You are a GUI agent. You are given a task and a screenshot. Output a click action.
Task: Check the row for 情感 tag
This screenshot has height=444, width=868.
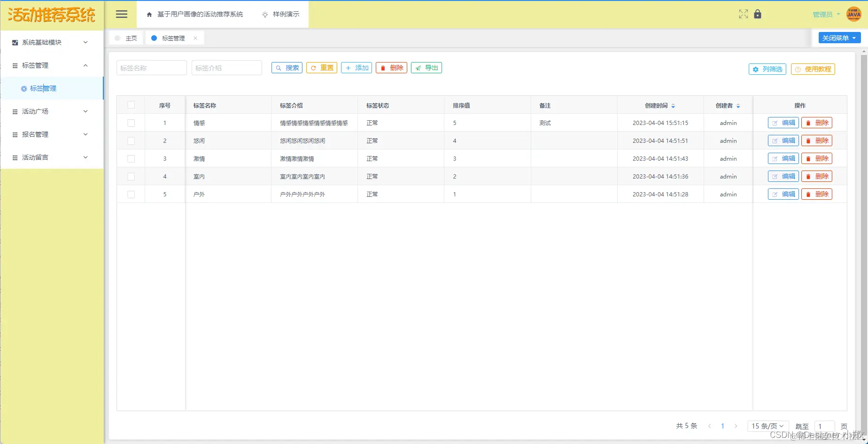coord(131,123)
